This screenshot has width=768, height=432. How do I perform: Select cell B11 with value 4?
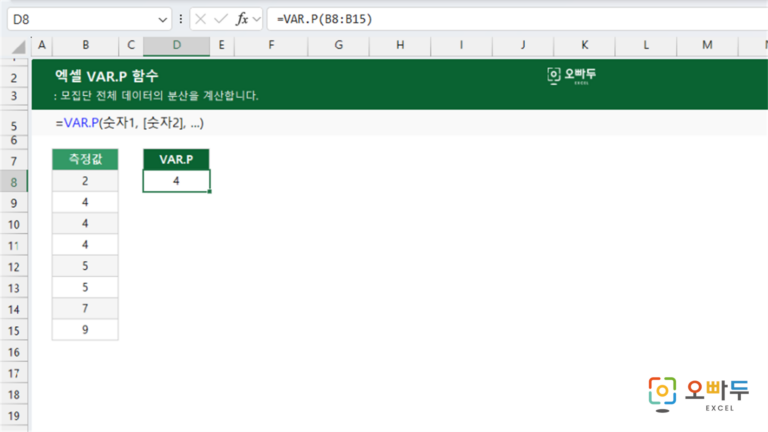point(85,244)
